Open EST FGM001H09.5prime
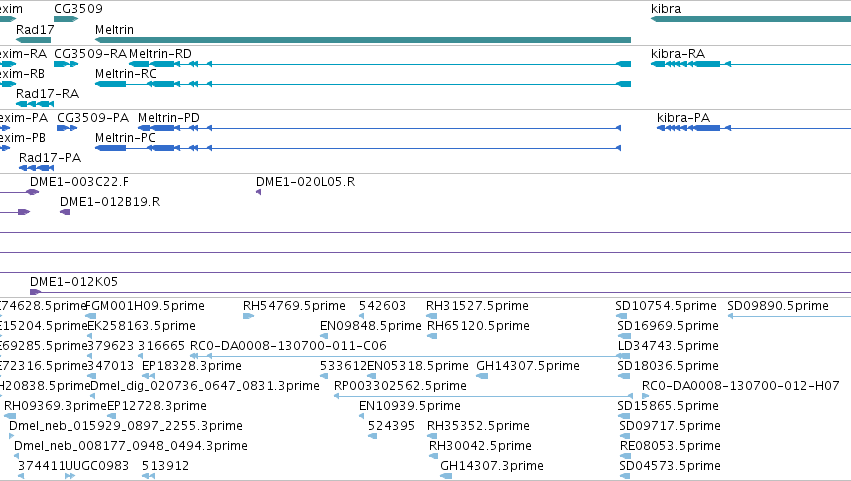The image size is (851, 481). point(145,306)
